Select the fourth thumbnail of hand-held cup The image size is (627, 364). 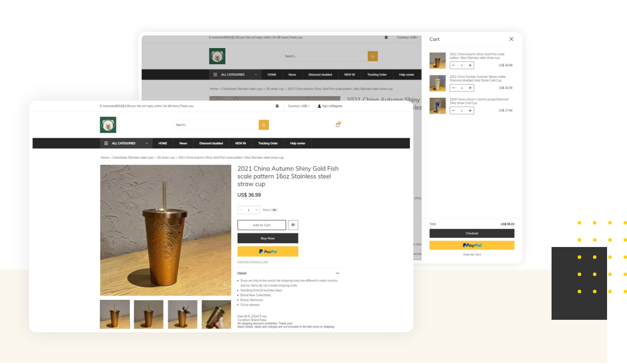point(216,315)
